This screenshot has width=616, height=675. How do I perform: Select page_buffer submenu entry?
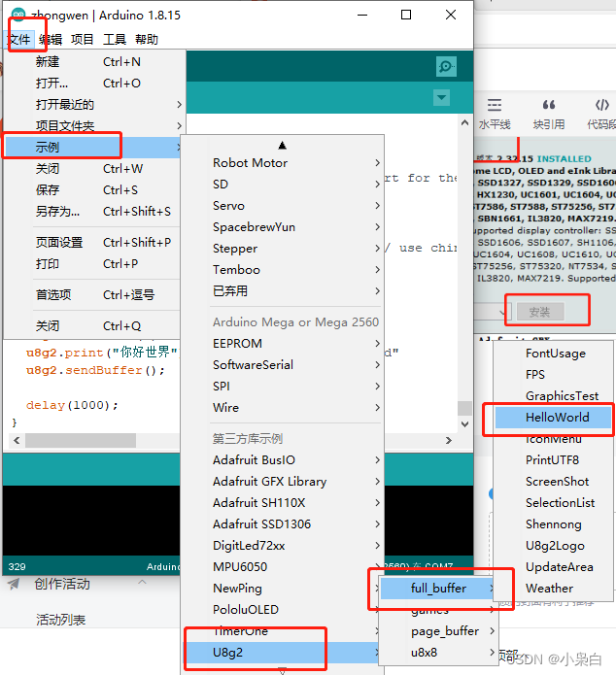pos(438,631)
